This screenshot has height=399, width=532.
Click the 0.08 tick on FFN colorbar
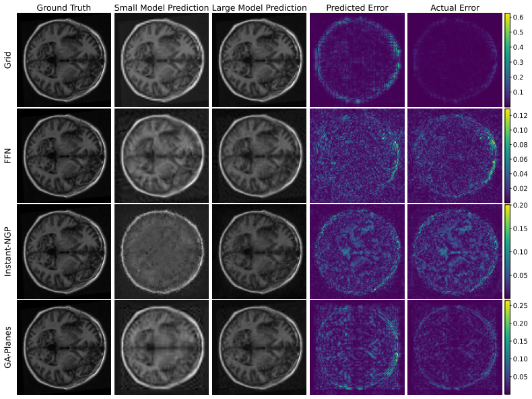(x=520, y=145)
